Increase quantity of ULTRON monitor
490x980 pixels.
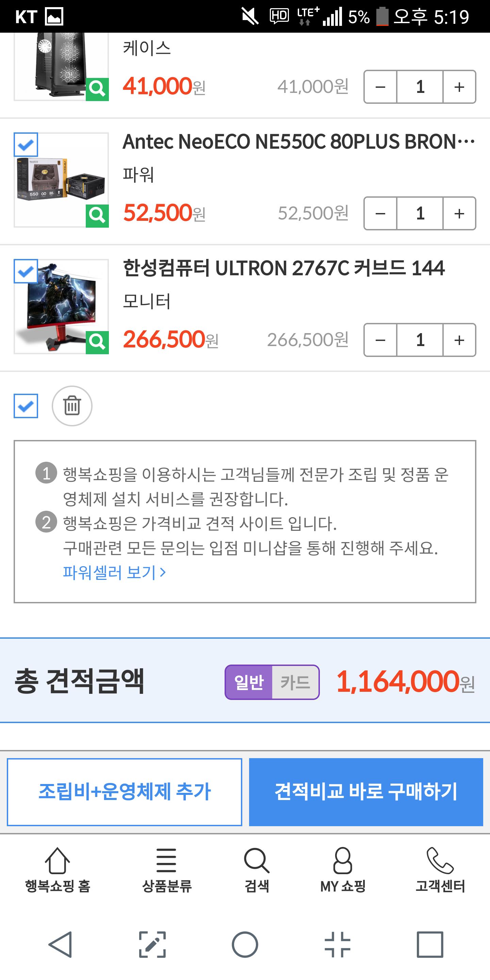click(x=459, y=340)
